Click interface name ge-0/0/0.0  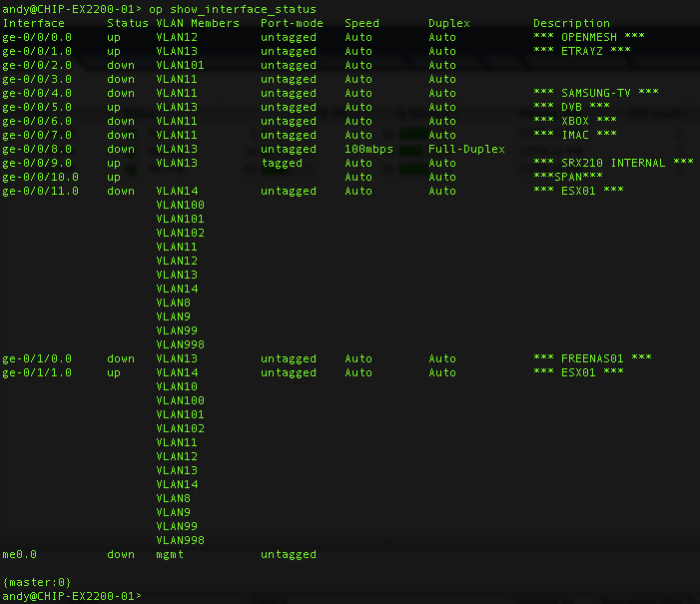[37, 38]
